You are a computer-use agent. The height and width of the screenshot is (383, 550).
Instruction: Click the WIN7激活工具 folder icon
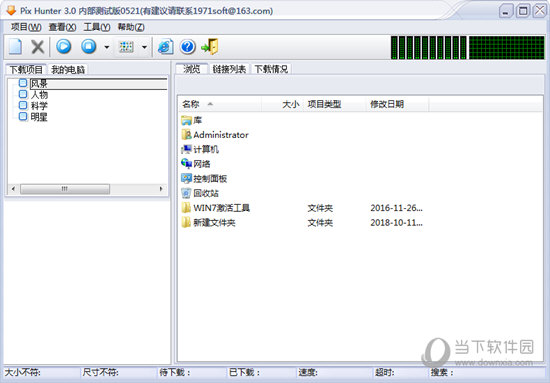point(186,208)
